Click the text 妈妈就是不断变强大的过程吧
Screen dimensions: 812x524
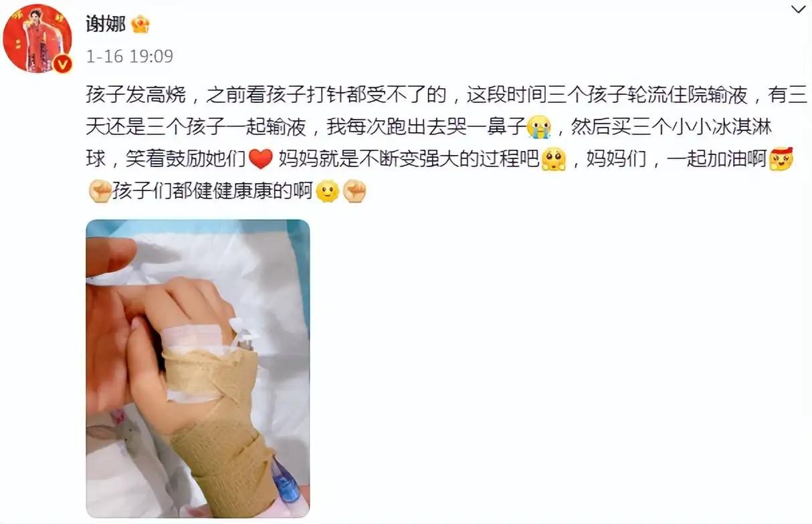click(x=409, y=159)
